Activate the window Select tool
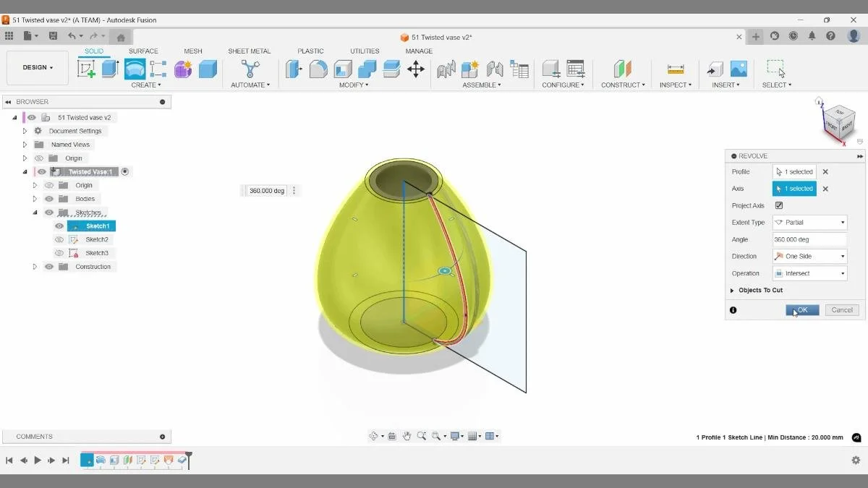Image resolution: width=868 pixels, height=488 pixels. pos(776,69)
